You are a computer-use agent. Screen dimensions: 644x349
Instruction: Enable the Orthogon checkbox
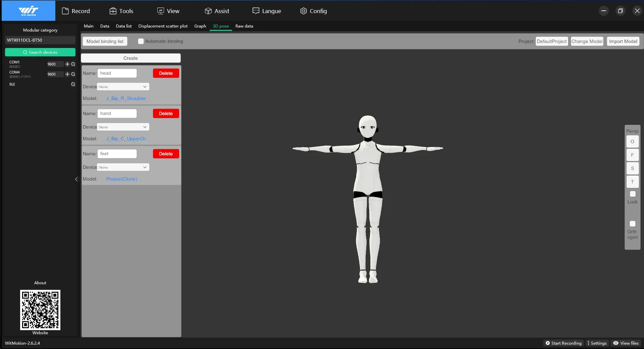[x=633, y=224]
